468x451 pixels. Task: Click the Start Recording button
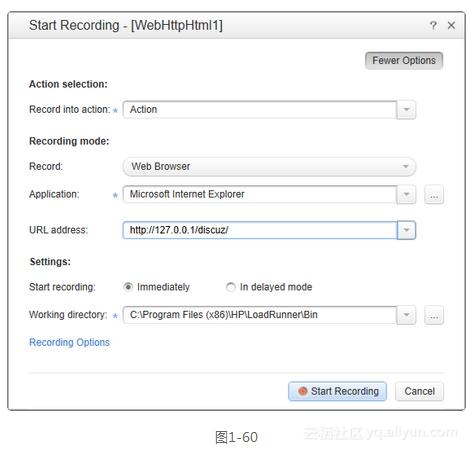tap(337, 391)
